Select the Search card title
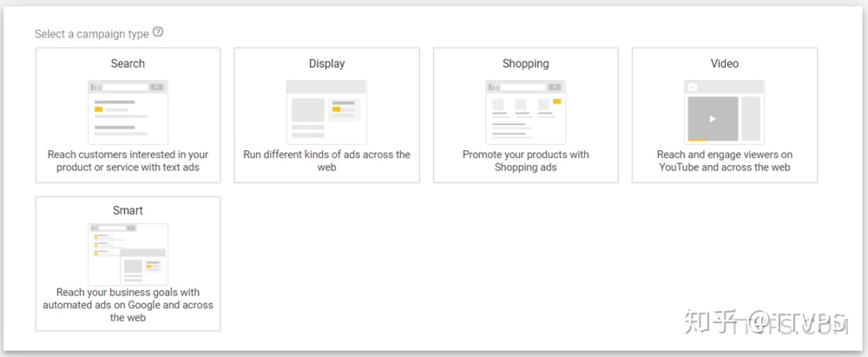868x357 pixels. point(128,63)
